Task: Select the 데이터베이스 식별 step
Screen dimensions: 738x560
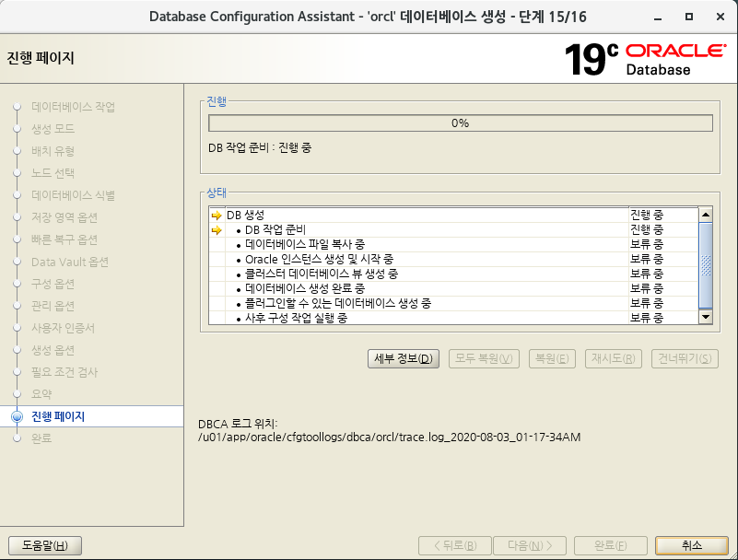Action: tap(73, 195)
